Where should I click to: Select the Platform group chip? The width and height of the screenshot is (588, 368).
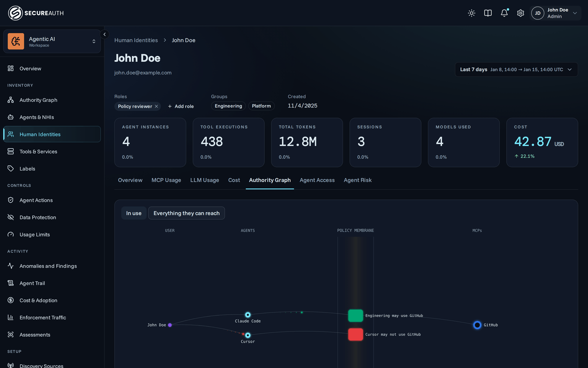(261, 106)
